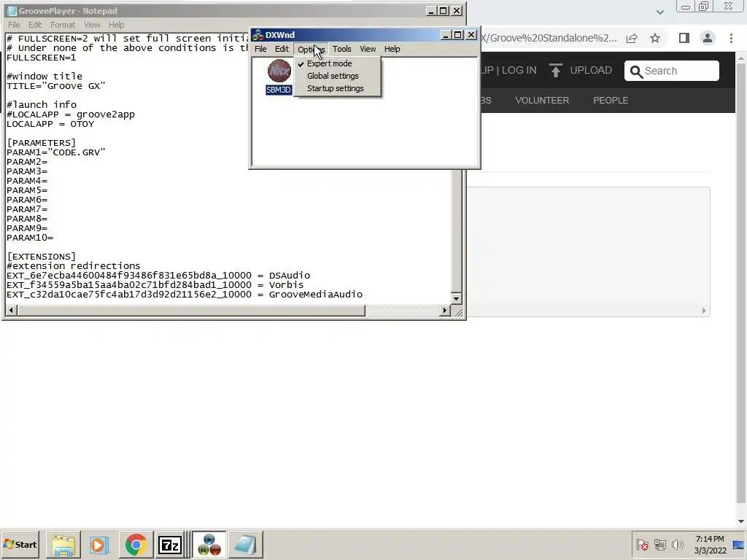The width and height of the screenshot is (747, 560).
Task: Bookmark this page with the star icon
Action: pos(655,38)
